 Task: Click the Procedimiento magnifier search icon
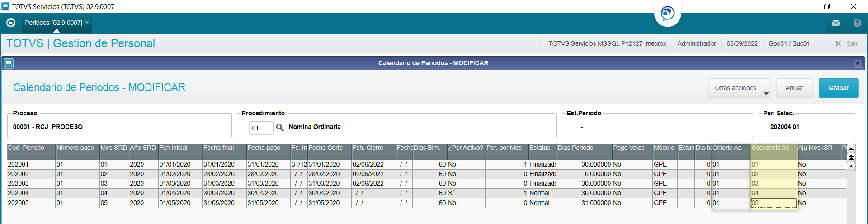coord(280,128)
